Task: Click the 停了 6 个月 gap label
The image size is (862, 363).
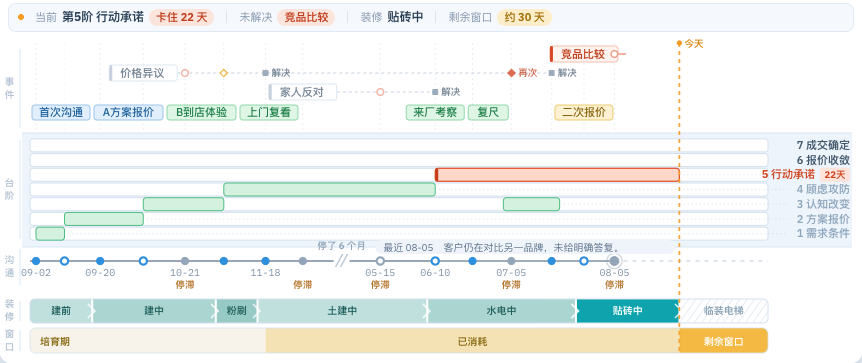Action: click(341, 246)
